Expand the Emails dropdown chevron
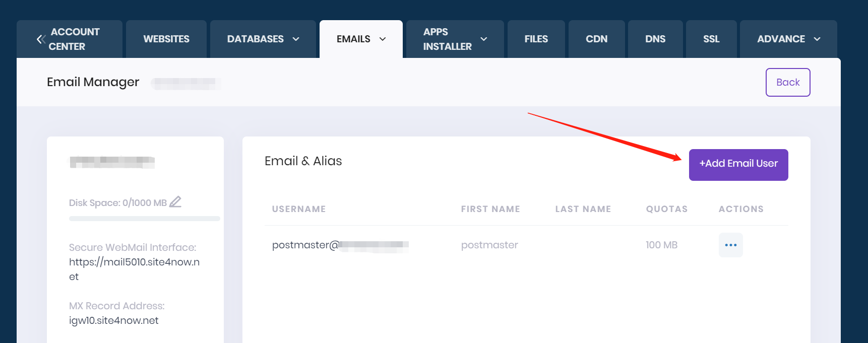The image size is (868, 343). click(x=383, y=39)
